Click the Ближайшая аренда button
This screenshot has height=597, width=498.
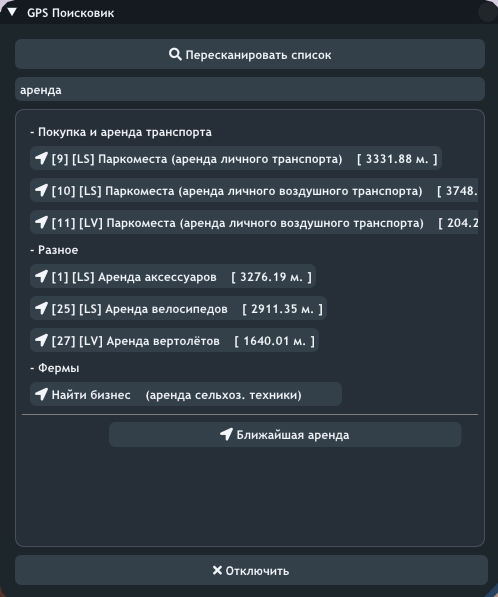click(x=285, y=434)
